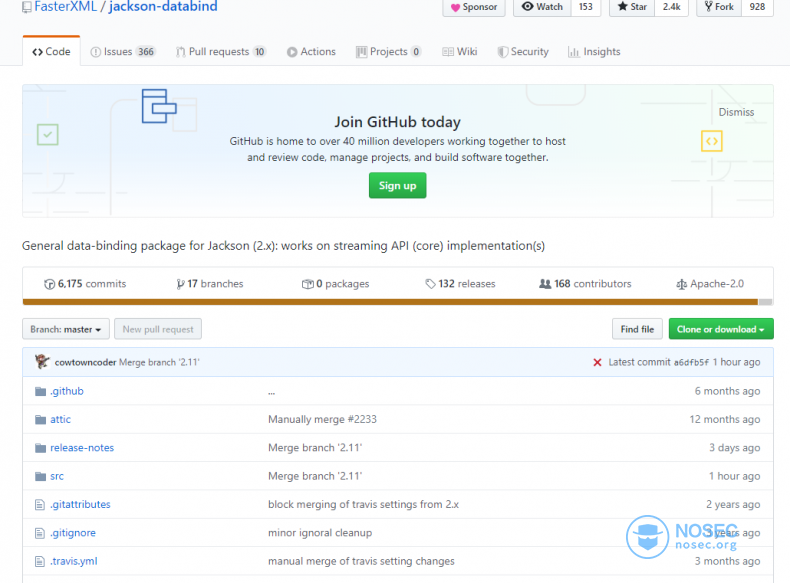Click the folder icon next to attic
790x583 pixels.
tap(40, 420)
